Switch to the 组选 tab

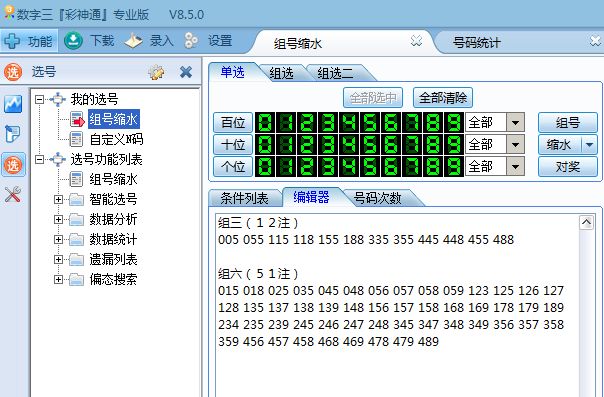[x=281, y=73]
